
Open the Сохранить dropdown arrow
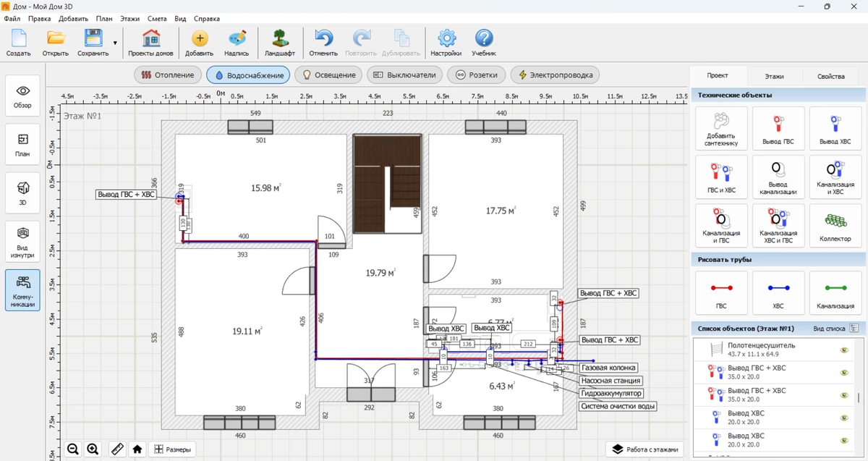tap(115, 43)
